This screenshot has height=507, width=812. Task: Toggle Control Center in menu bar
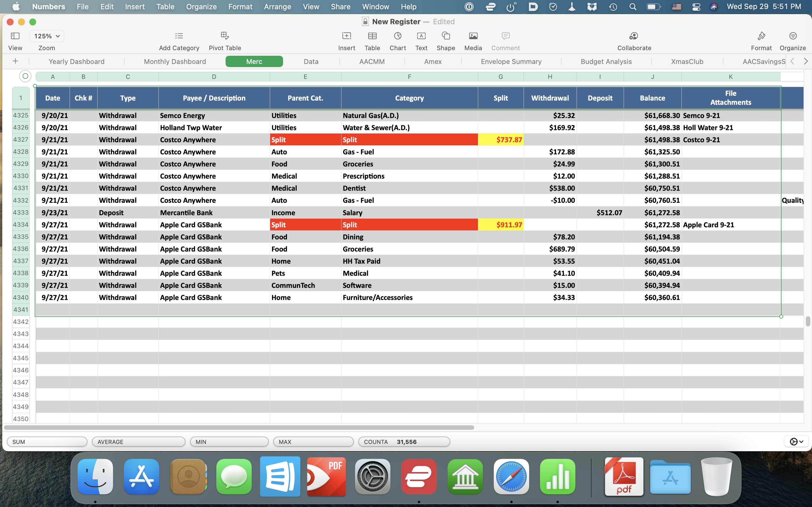[x=696, y=7]
